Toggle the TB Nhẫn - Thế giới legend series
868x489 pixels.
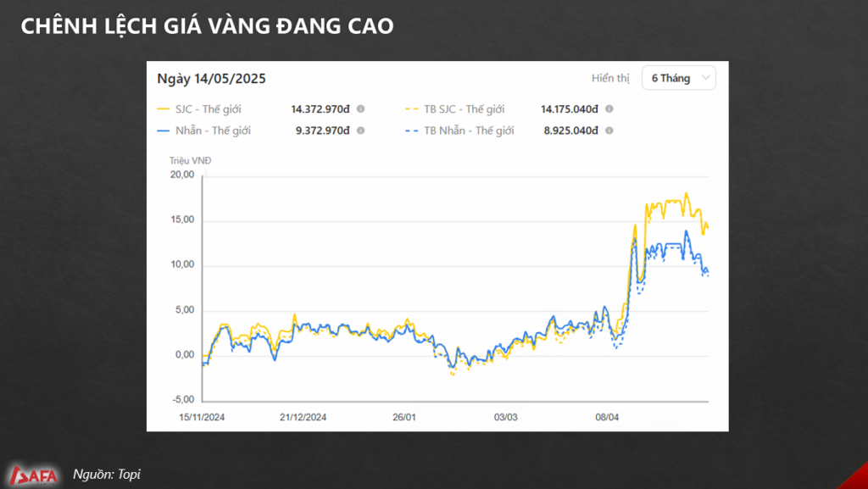tap(459, 131)
